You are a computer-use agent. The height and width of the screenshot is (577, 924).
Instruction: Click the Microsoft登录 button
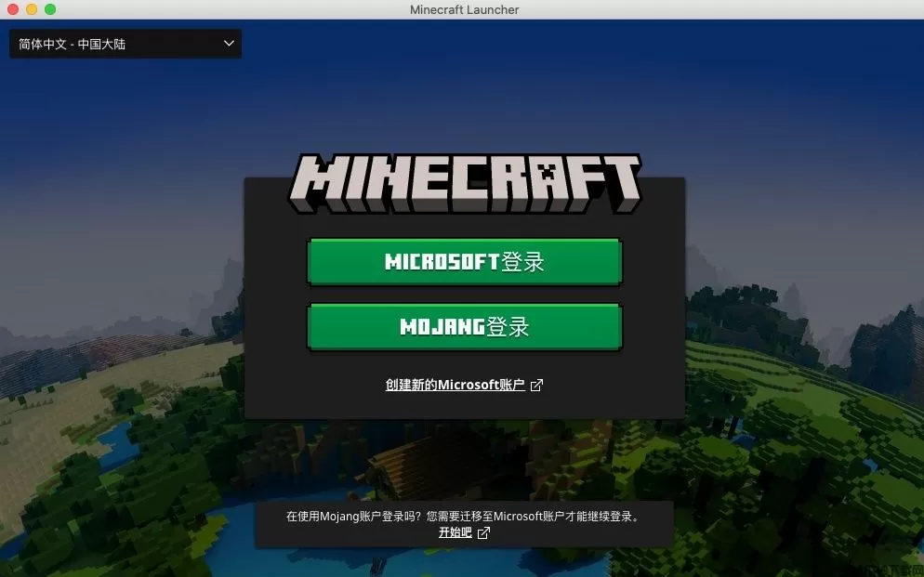[465, 261]
